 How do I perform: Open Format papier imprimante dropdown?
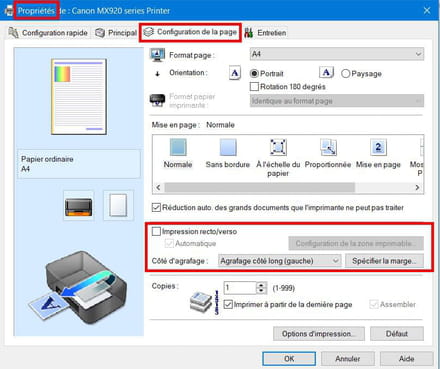(x=337, y=101)
